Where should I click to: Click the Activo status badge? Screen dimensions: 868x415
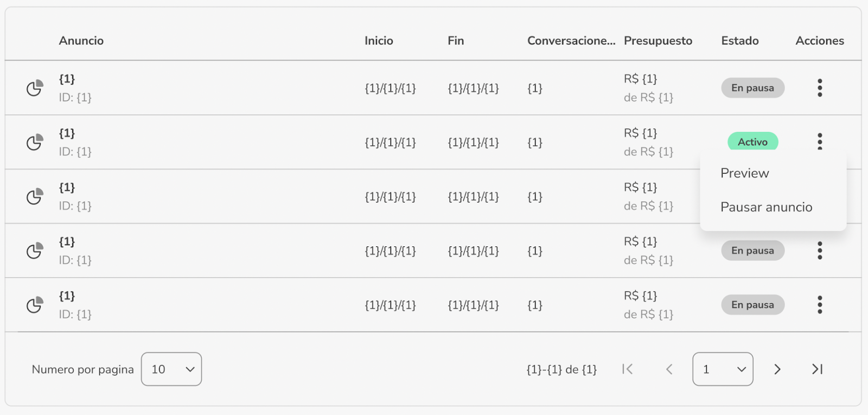coord(752,142)
